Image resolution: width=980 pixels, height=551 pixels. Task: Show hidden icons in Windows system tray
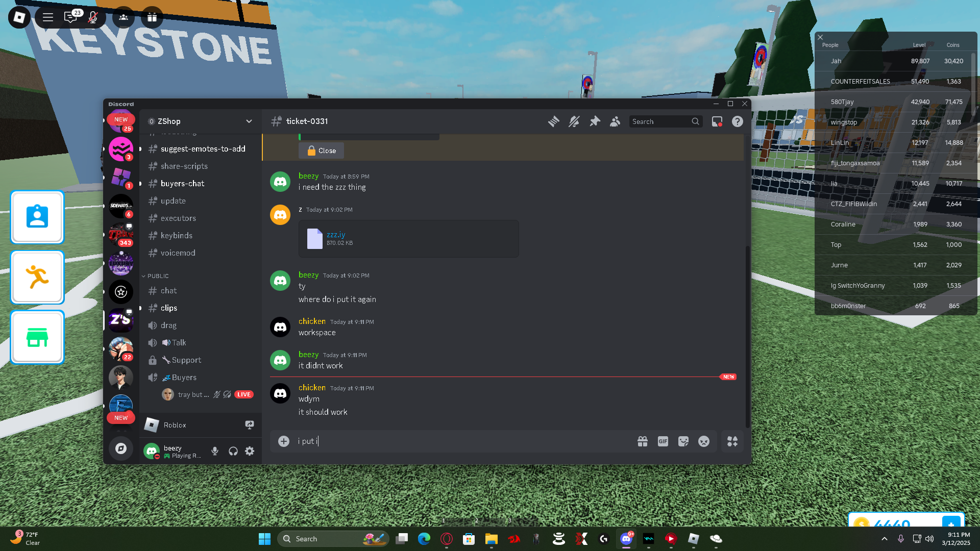coord(884,539)
